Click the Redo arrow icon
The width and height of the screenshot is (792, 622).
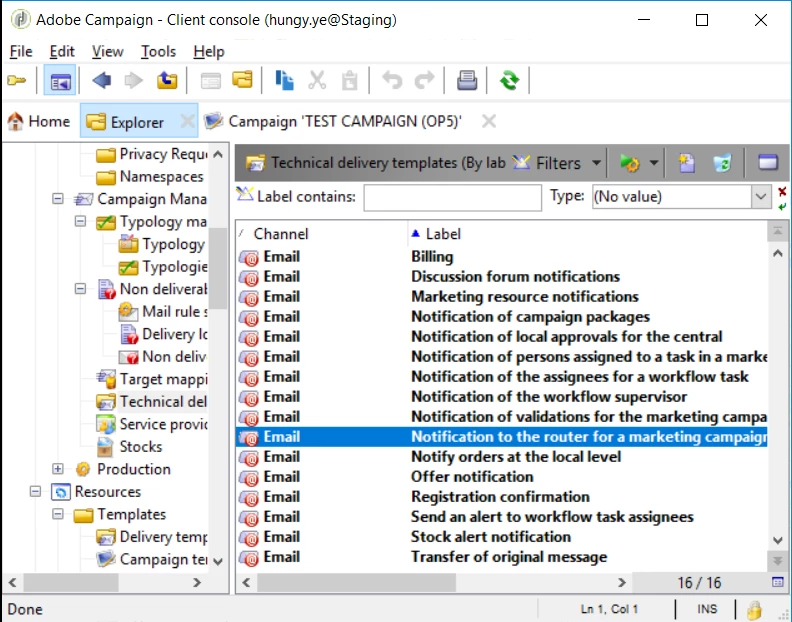[x=424, y=80]
